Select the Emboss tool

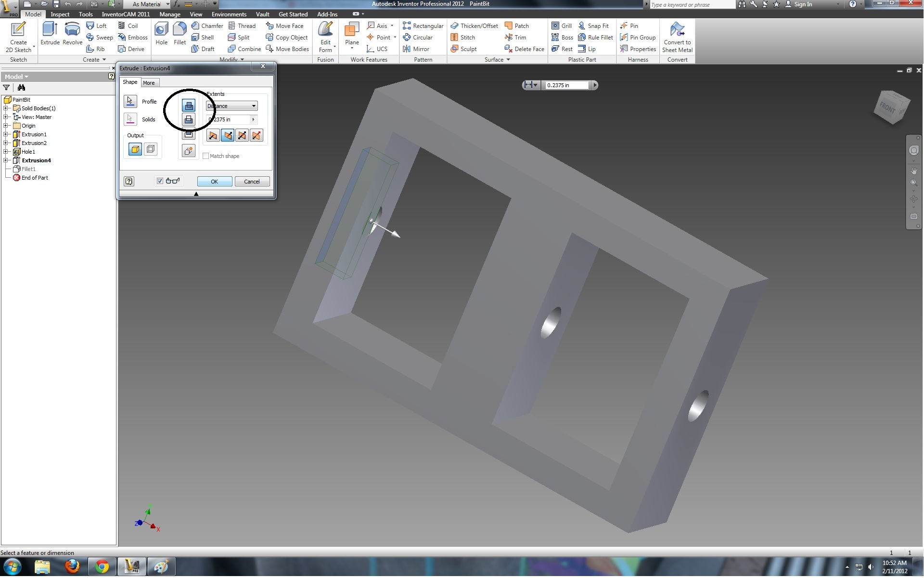(x=133, y=37)
